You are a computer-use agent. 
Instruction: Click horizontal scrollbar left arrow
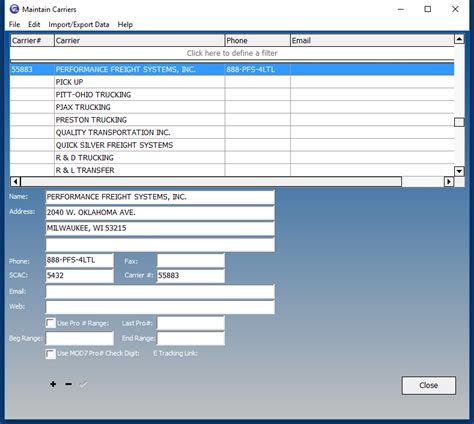point(15,182)
